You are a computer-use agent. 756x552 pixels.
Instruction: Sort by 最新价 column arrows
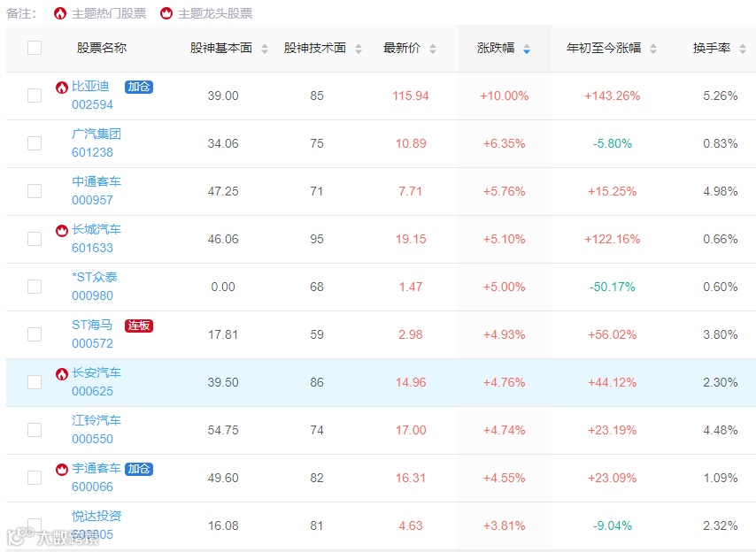pyautogui.click(x=433, y=49)
